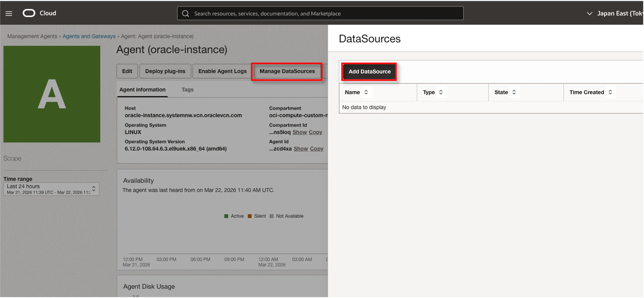Click the Oracle Cloud logo
Screen dimensions: 644x298
[39, 13]
